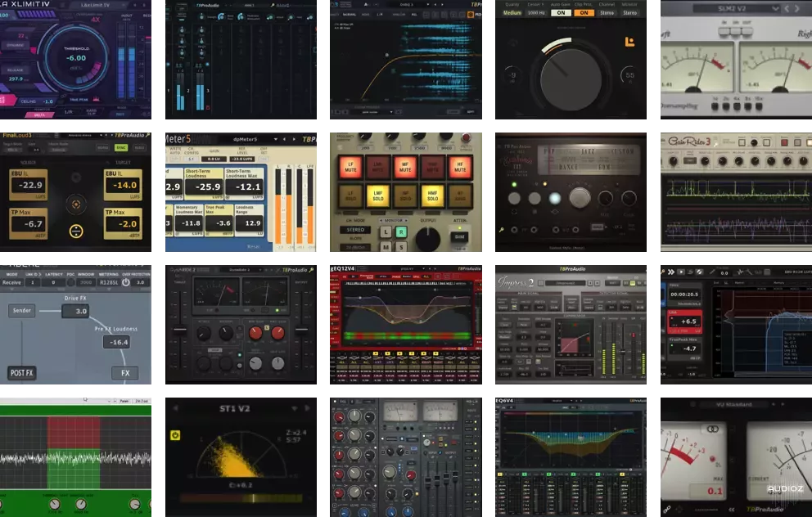Click the TruePeak Max -4.7 readout
This screenshot has height=517, width=812.
coord(686,348)
